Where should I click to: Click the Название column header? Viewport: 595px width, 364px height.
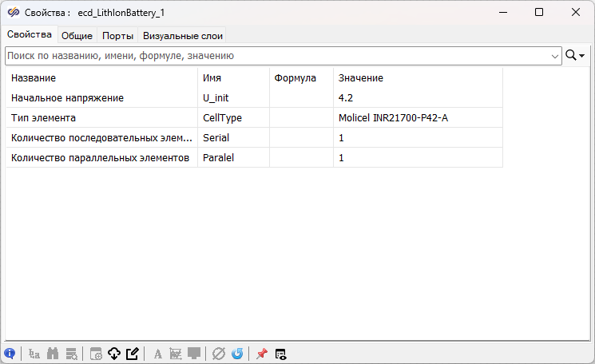tap(34, 77)
